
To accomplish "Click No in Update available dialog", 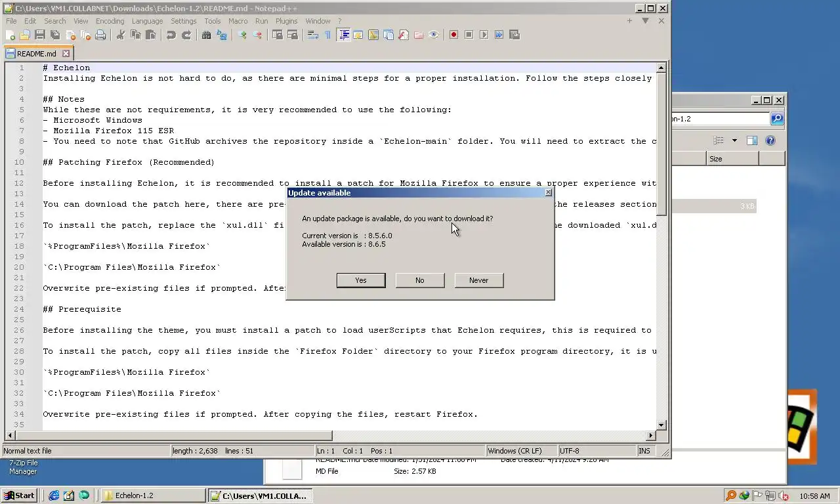I will pos(420,280).
